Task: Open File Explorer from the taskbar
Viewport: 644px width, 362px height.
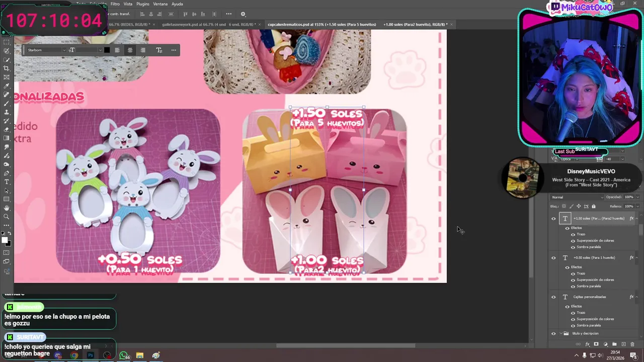Action: 140,355
